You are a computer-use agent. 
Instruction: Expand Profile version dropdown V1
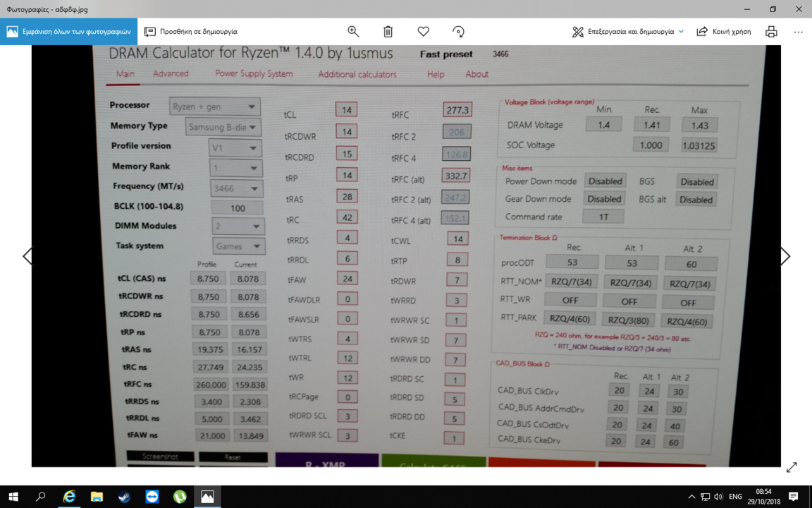pyautogui.click(x=235, y=147)
